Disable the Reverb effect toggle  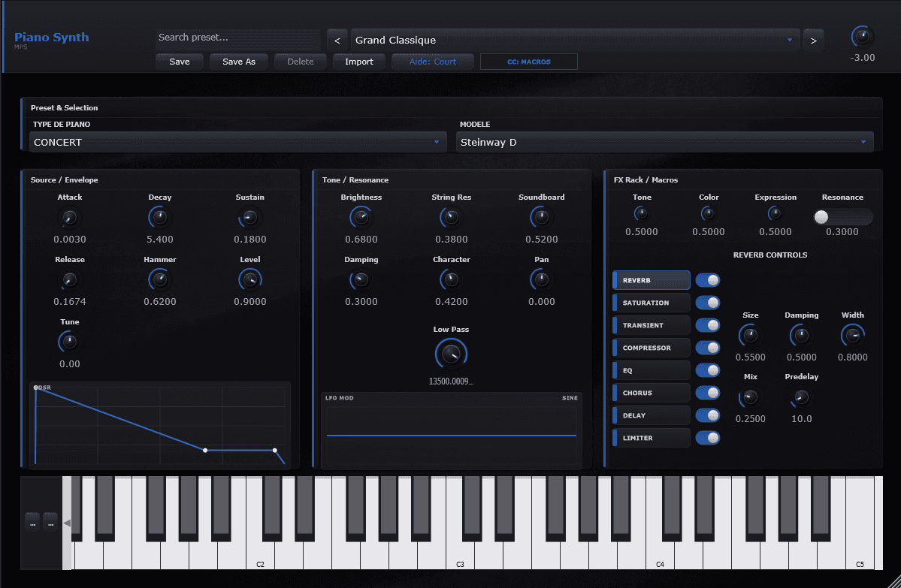[707, 280]
